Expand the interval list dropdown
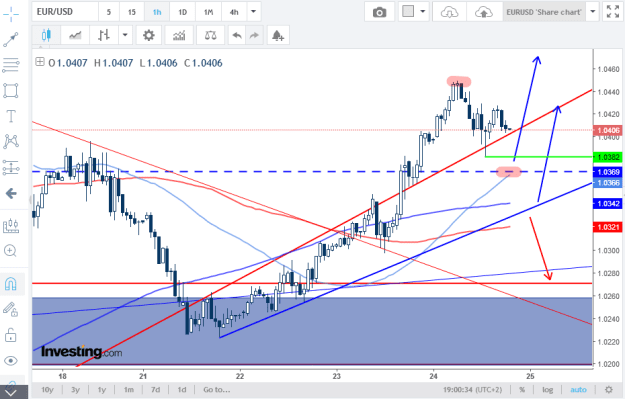This screenshot has width=625, height=399. 254,12
